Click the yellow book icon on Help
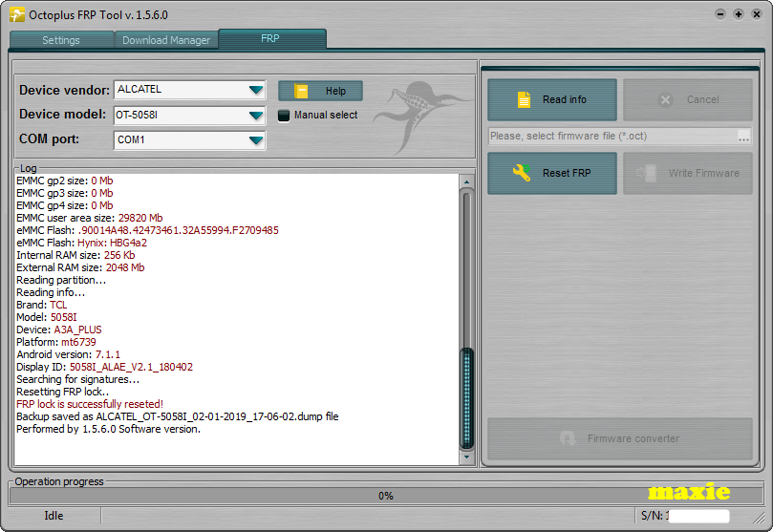Image resolution: width=773 pixels, height=532 pixels. [x=301, y=91]
